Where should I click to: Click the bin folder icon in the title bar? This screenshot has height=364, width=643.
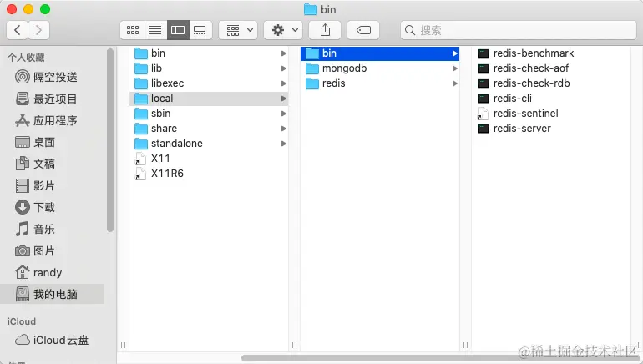coord(311,9)
